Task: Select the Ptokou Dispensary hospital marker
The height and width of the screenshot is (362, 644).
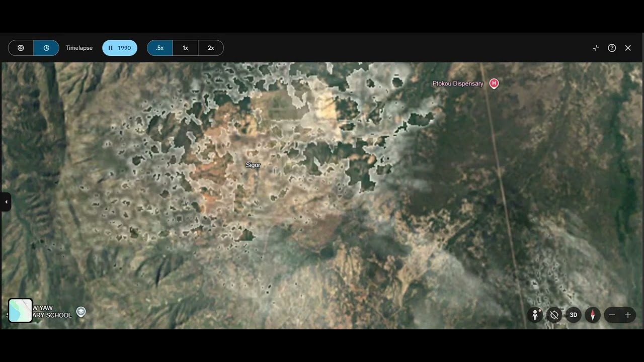Action: point(494,83)
